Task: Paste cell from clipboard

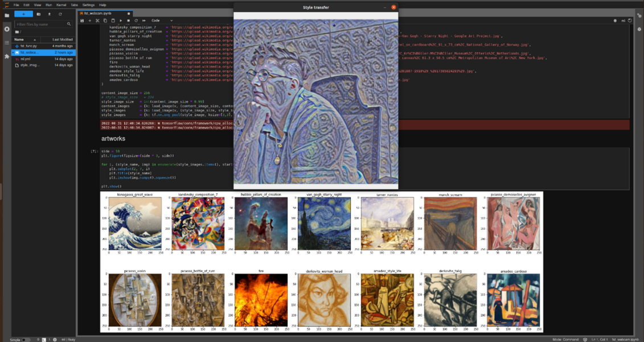Action: point(113,21)
